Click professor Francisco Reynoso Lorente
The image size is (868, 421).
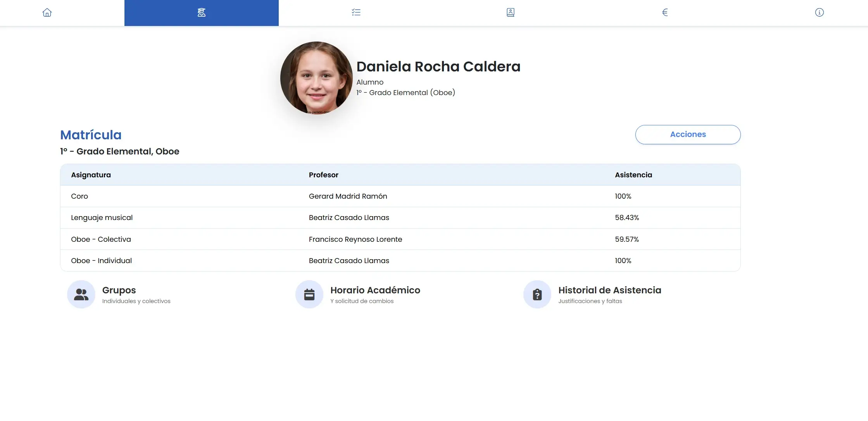(355, 239)
